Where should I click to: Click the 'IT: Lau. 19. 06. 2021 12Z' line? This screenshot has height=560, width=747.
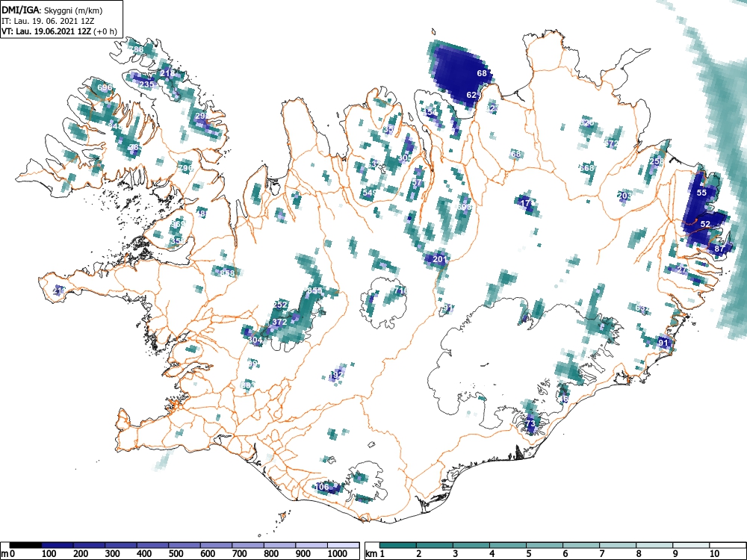pos(47,21)
